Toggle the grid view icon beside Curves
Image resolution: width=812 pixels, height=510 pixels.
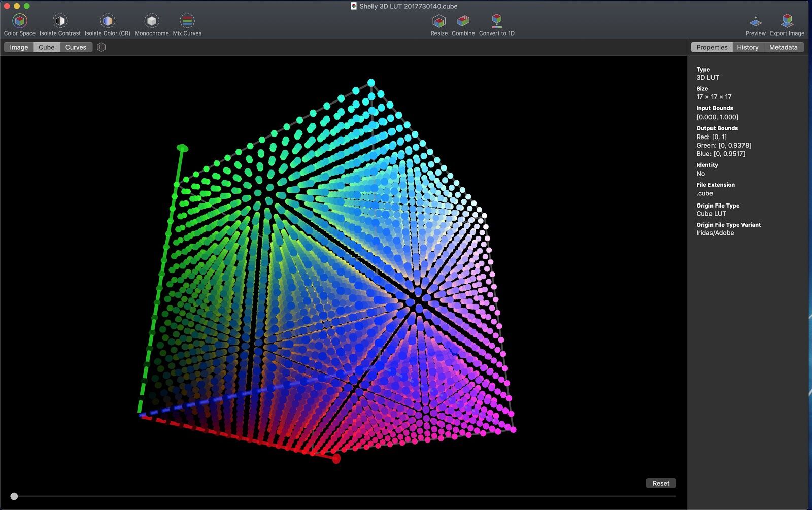pos(101,47)
